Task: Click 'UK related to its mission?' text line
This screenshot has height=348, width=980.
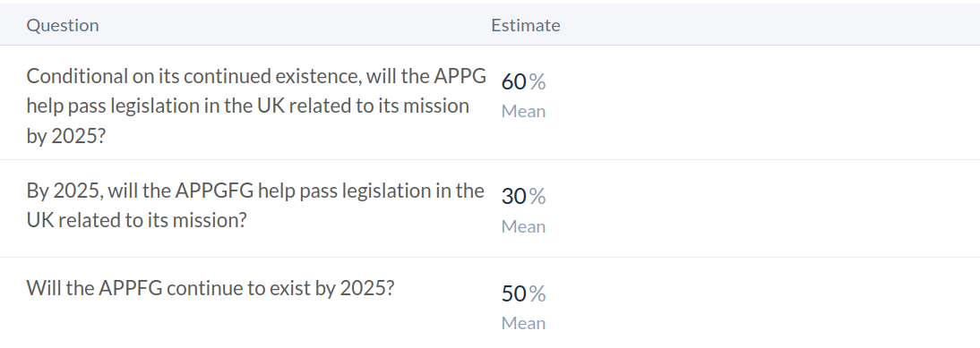Action: (x=137, y=220)
